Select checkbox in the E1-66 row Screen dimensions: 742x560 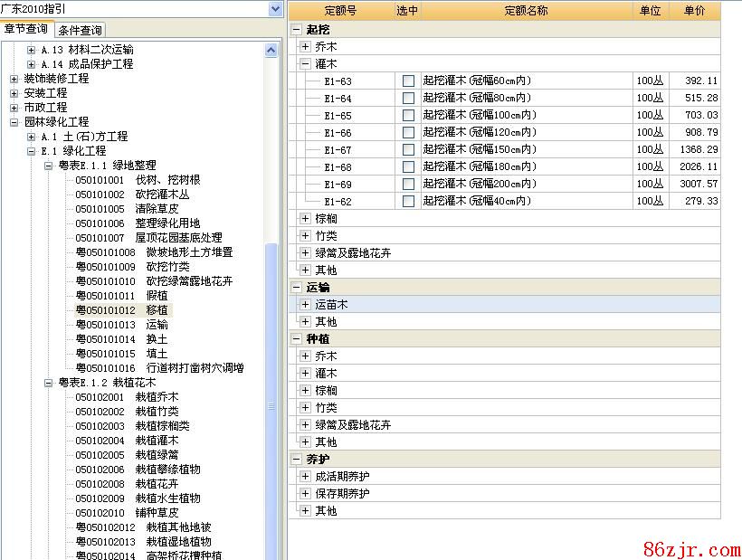point(408,133)
